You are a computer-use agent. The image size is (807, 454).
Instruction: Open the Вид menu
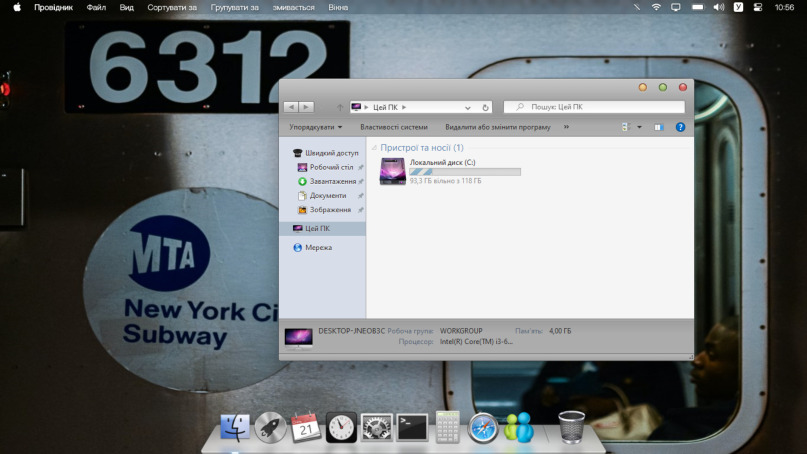tap(127, 7)
